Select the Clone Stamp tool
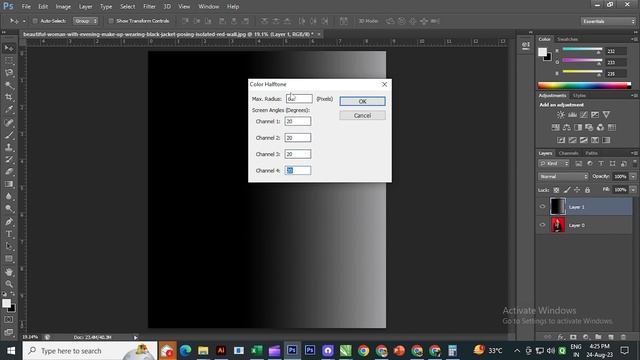640x360 pixels. point(9,147)
